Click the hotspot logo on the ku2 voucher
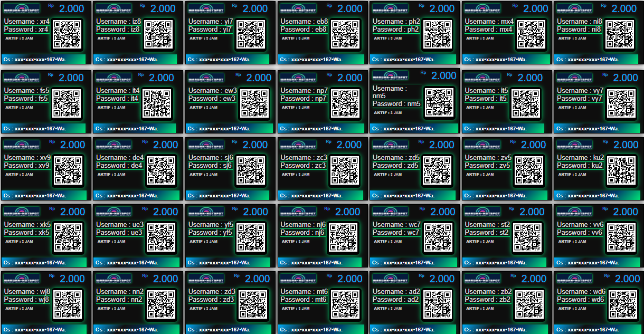The width and height of the screenshot is (644, 334). click(x=574, y=144)
